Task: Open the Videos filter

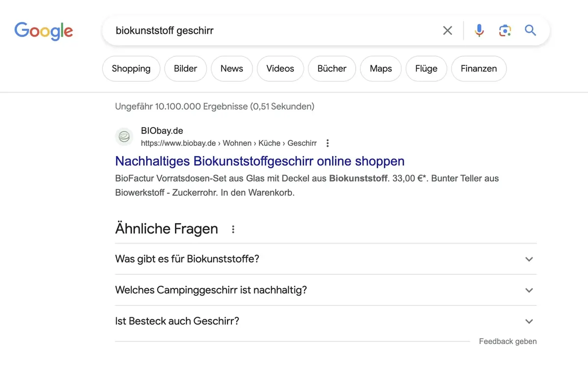Action: pos(280,69)
